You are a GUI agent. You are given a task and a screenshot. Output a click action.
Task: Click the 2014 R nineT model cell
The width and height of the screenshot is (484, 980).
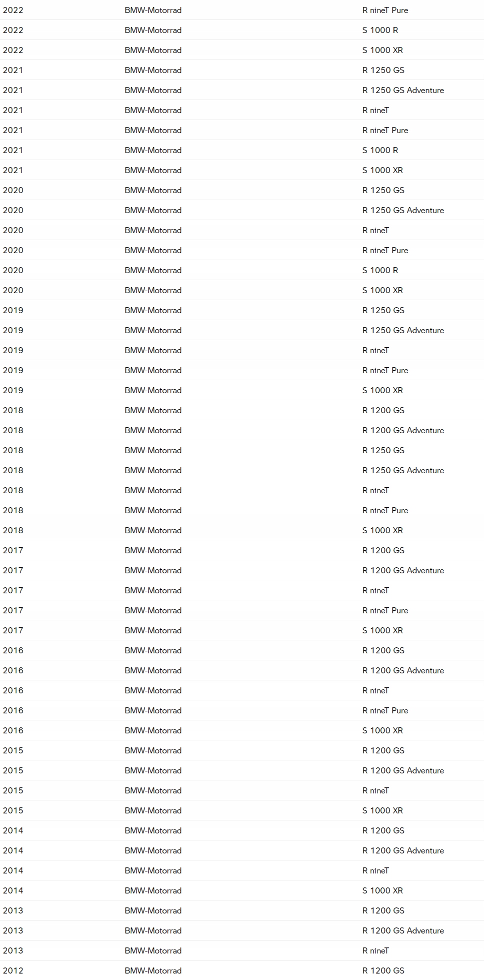(375, 870)
